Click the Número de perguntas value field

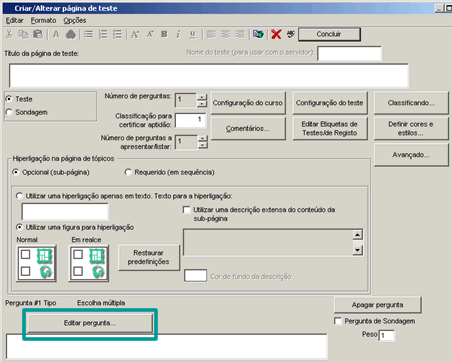(x=186, y=100)
